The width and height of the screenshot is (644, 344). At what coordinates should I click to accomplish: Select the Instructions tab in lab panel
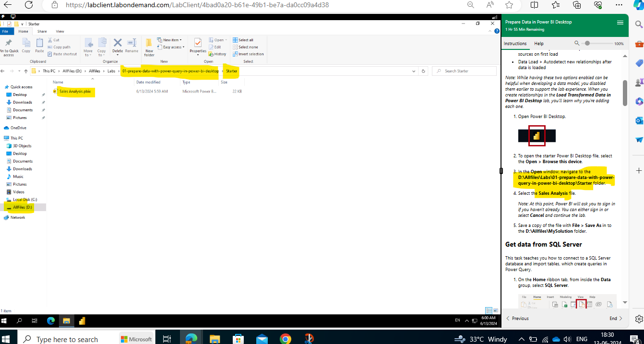click(515, 44)
